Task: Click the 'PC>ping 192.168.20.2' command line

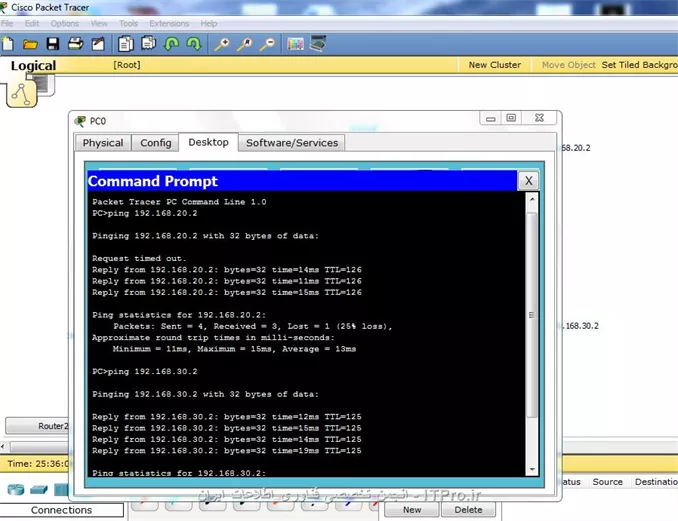Action: point(144,213)
